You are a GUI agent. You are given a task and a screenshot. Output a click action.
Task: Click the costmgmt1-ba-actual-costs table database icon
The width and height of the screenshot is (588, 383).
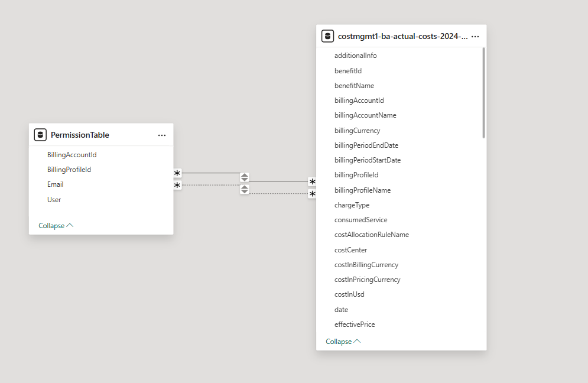[327, 36]
